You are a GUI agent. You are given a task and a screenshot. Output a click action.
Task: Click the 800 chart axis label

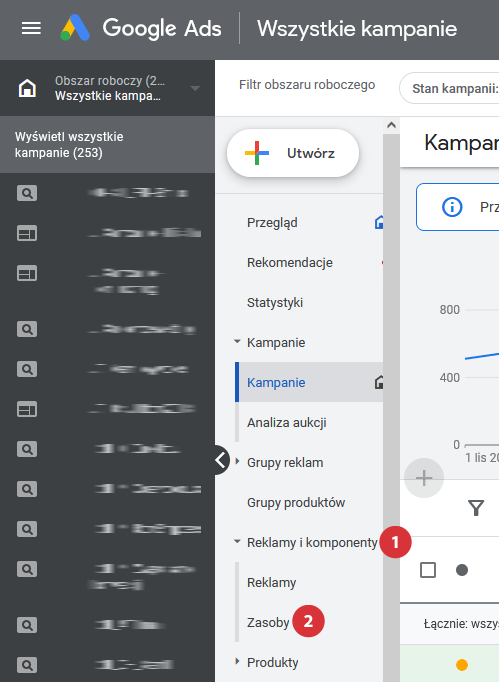(449, 310)
